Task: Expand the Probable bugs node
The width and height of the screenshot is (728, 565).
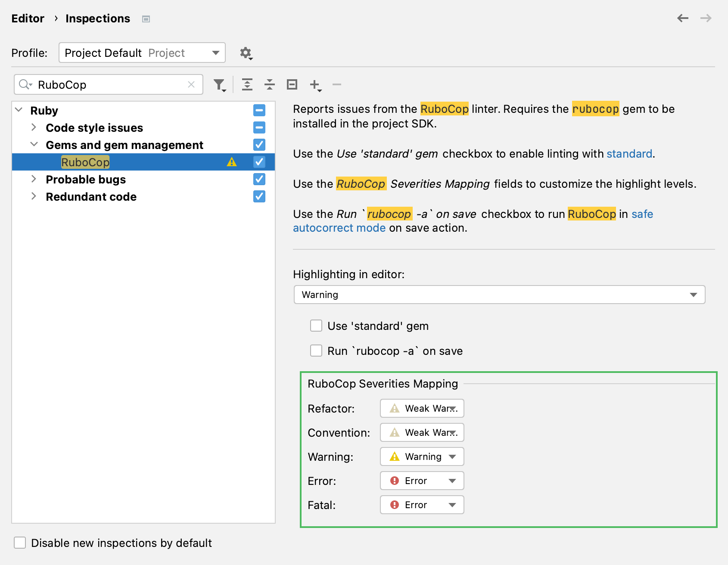Action: (x=34, y=179)
